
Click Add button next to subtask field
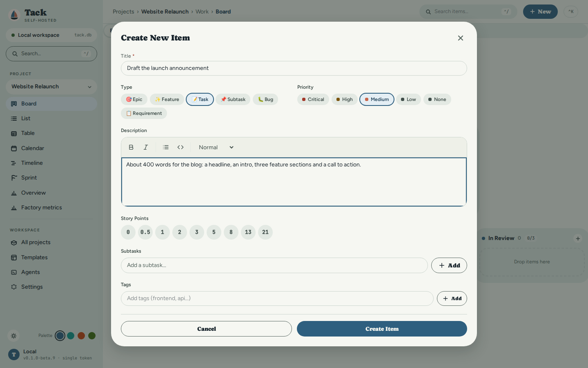point(449,265)
